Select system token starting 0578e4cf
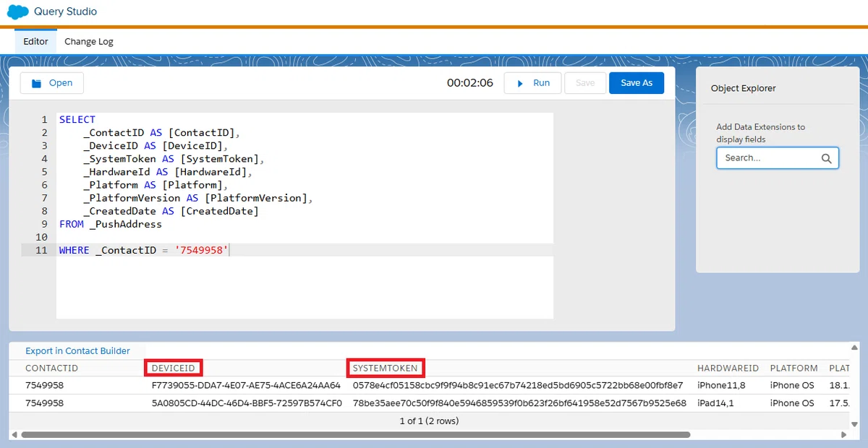This screenshot has width=868, height=448. tap(518, 385)
